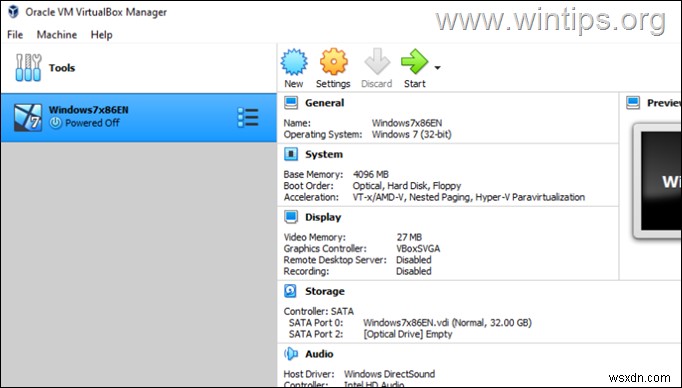
Task: Click the VT-x/AMD-V acceleration value
Action: [468, 197]
